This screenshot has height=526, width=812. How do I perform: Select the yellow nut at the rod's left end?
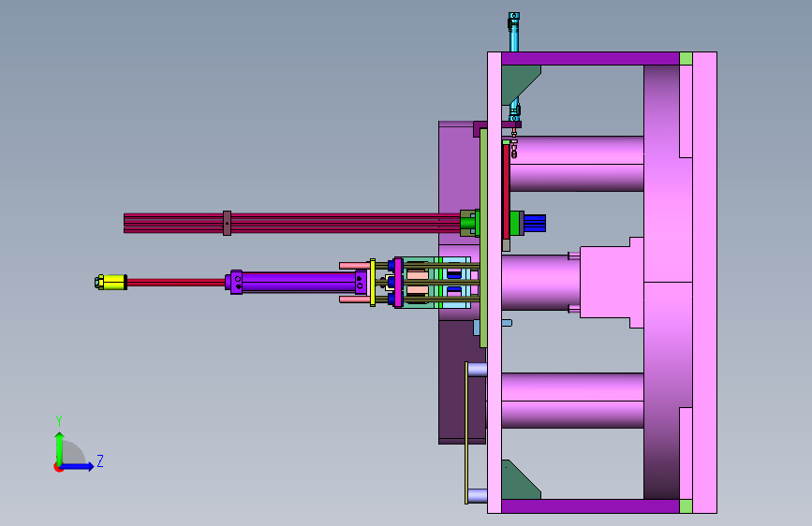pos(111,282)
